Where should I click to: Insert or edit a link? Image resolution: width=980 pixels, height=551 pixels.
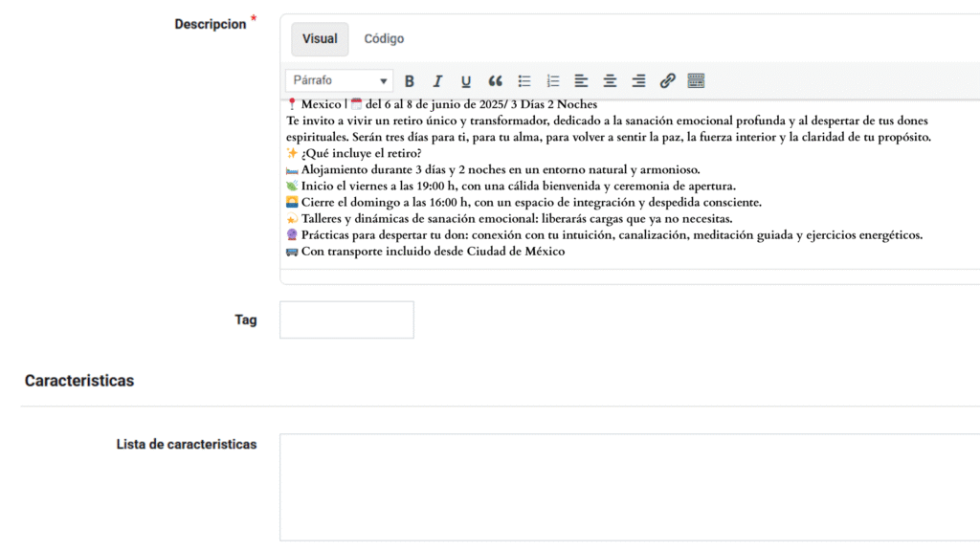tap(667, 81)
